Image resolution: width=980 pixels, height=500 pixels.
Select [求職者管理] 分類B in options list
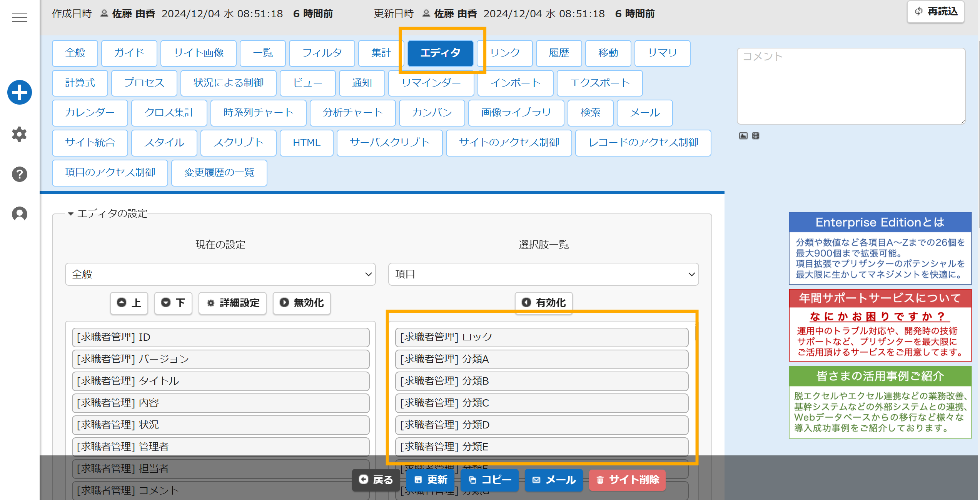[541, 381]
